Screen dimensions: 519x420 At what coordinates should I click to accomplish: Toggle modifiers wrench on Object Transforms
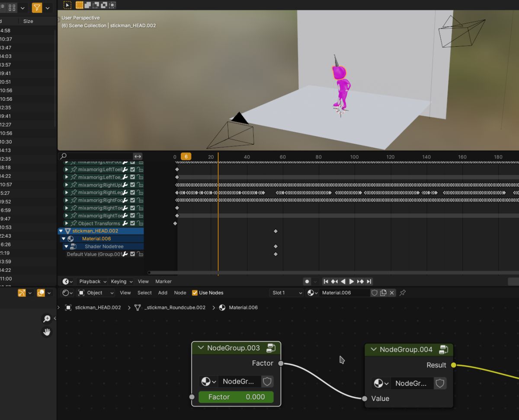[x=125, y=223]
